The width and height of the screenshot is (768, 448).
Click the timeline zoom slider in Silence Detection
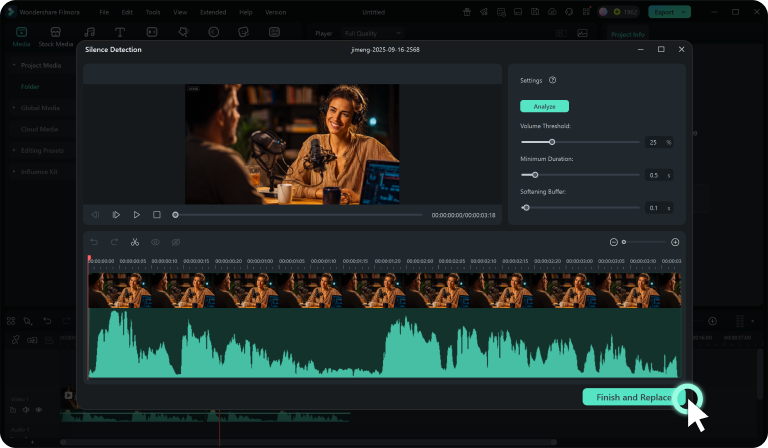pos(644,242)
